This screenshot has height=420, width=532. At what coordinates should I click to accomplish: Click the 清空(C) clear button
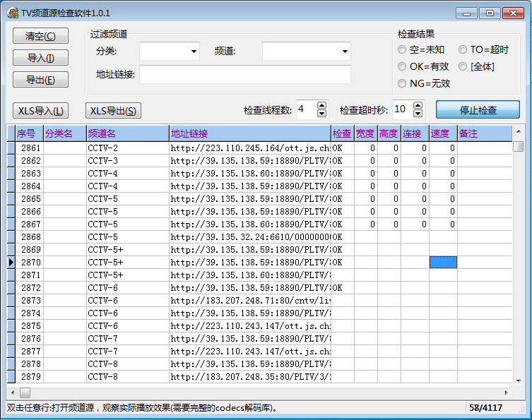pos(40,36)
